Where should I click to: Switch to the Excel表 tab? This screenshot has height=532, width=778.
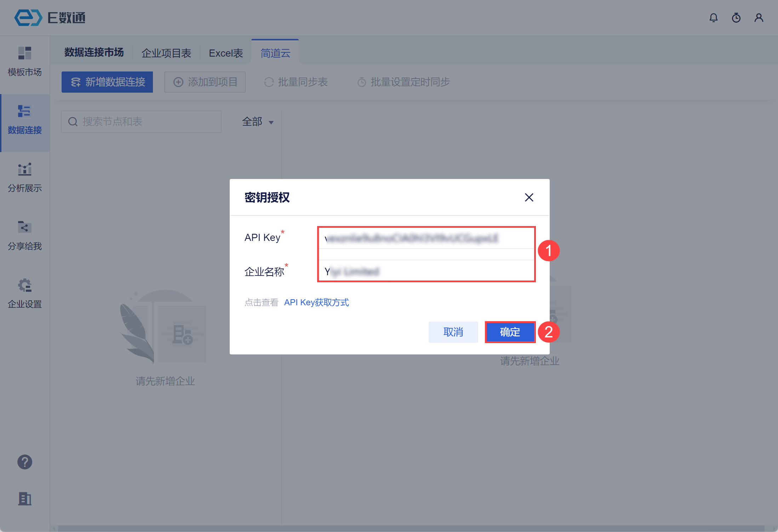[x=226, y=53]
